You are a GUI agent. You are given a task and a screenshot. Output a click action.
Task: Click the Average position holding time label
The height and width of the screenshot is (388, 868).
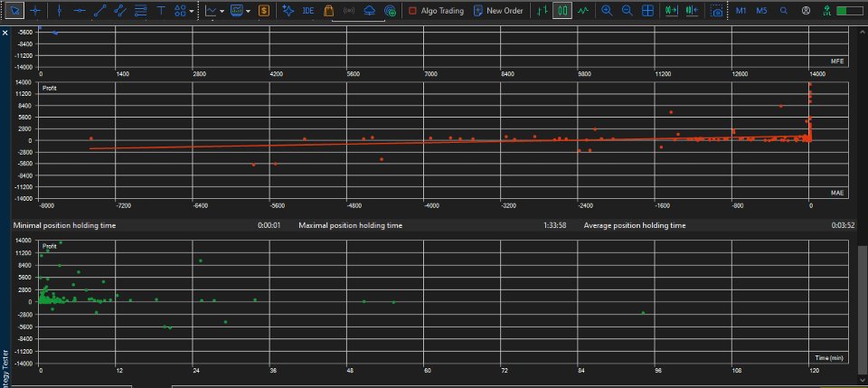point(635,226)
